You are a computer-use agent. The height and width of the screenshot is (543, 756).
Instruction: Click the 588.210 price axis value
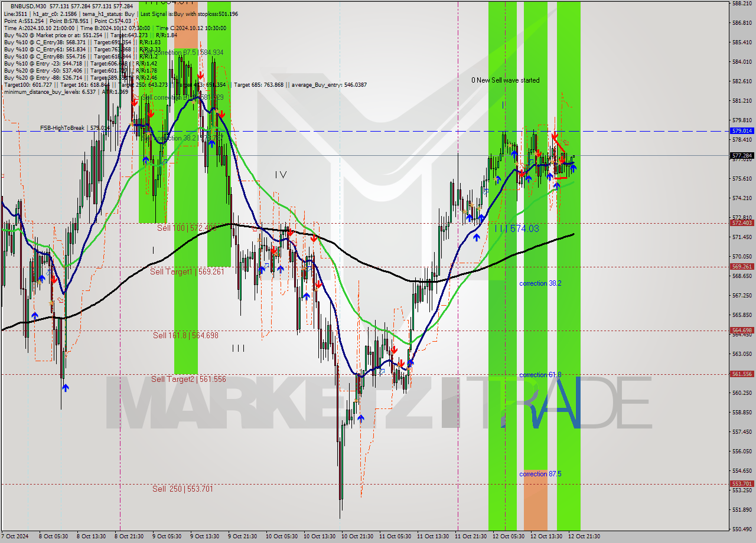point(742,4)
